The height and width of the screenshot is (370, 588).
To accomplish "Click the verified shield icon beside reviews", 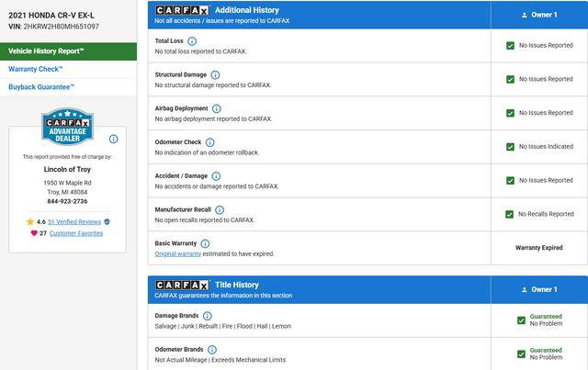I will click(107, 222).
